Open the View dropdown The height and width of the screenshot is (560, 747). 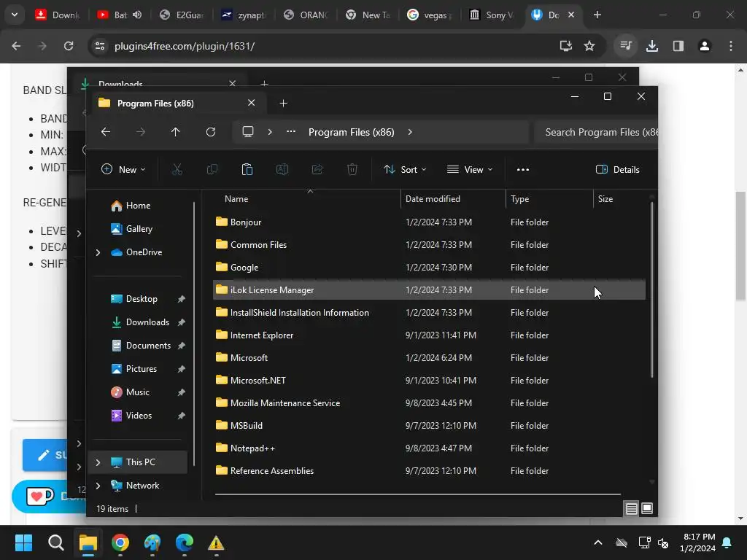pyautogui.click(x=470, y=169)
